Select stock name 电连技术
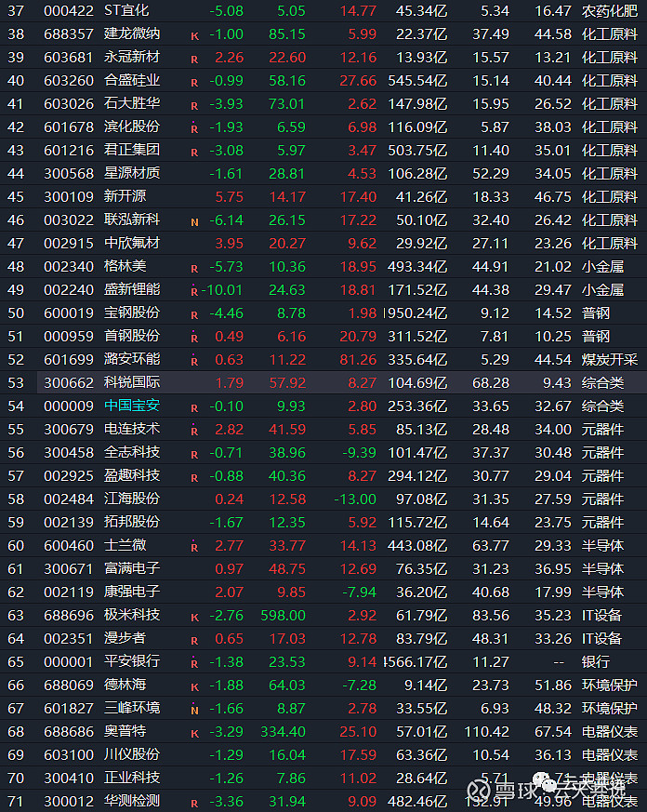 (132, 429)
